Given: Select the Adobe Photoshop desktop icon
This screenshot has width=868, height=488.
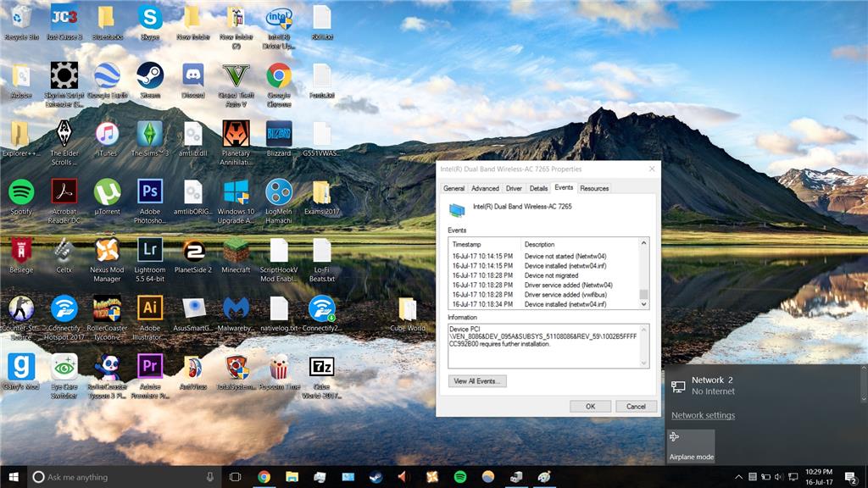Looking at the screenshot, I should coord(150,201).
